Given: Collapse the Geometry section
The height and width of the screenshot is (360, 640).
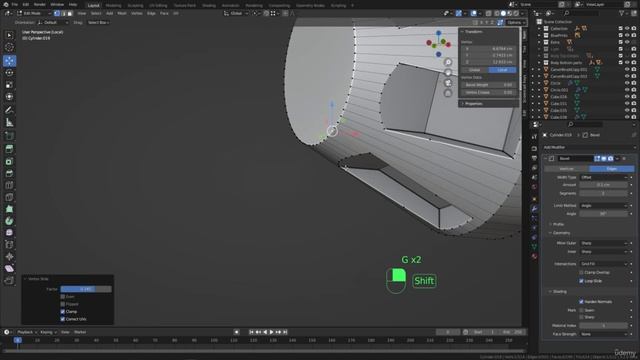Looking at the screenshot, I should click(x=560, y=233).
